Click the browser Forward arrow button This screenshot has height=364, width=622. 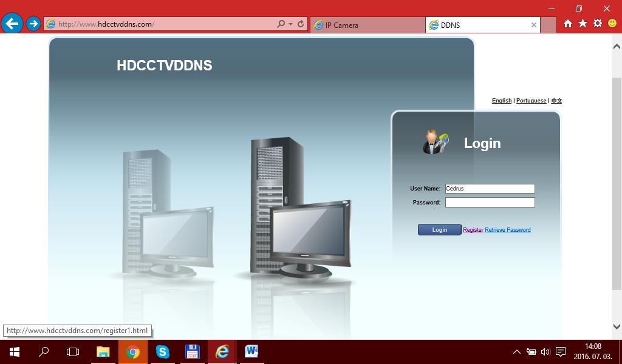coord(33,24)
